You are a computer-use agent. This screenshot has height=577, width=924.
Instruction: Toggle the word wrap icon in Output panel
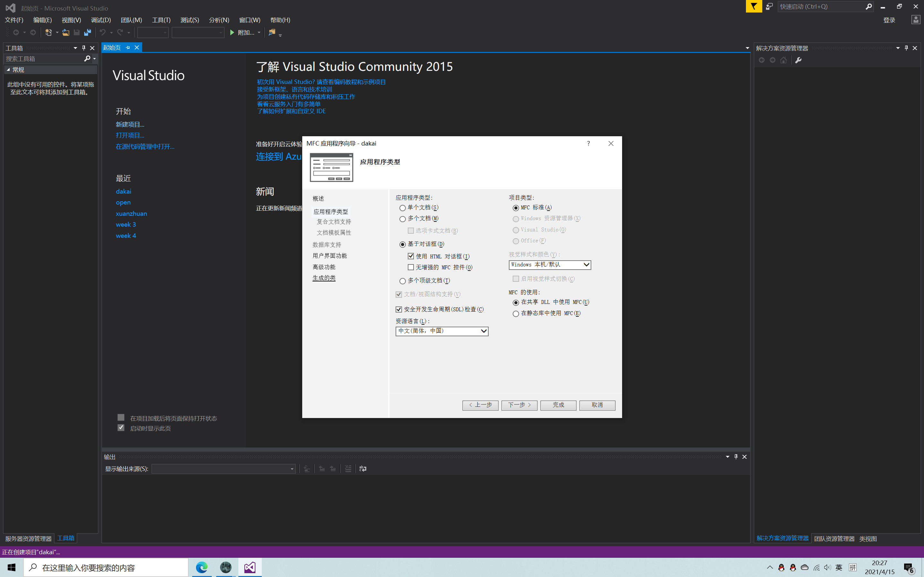363,469
